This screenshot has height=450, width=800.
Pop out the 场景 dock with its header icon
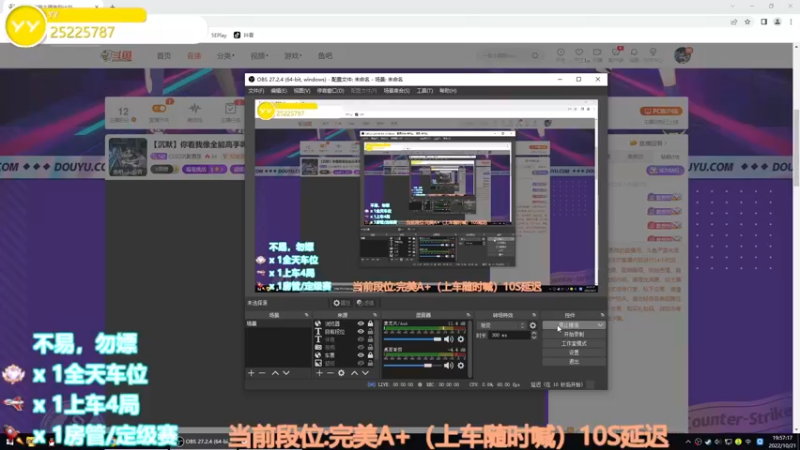coord(306,315)
